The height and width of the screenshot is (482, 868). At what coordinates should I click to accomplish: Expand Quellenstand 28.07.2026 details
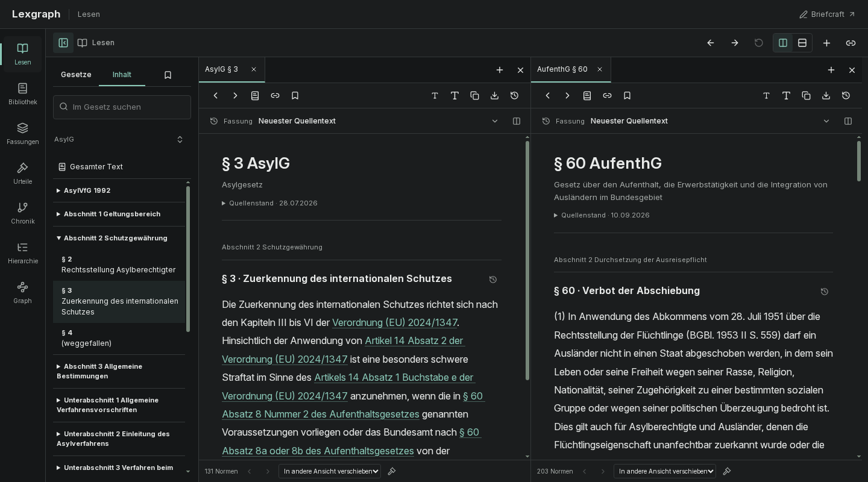[269, 203]
